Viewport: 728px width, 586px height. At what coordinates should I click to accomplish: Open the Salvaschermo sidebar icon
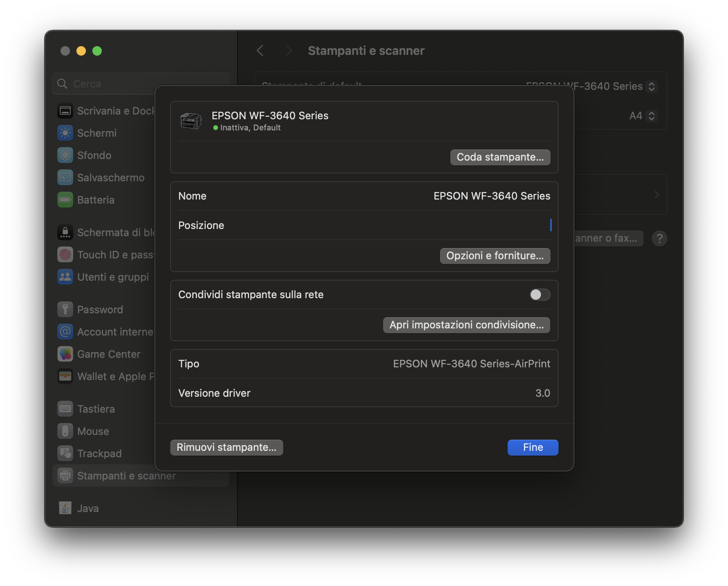point(65,178)
